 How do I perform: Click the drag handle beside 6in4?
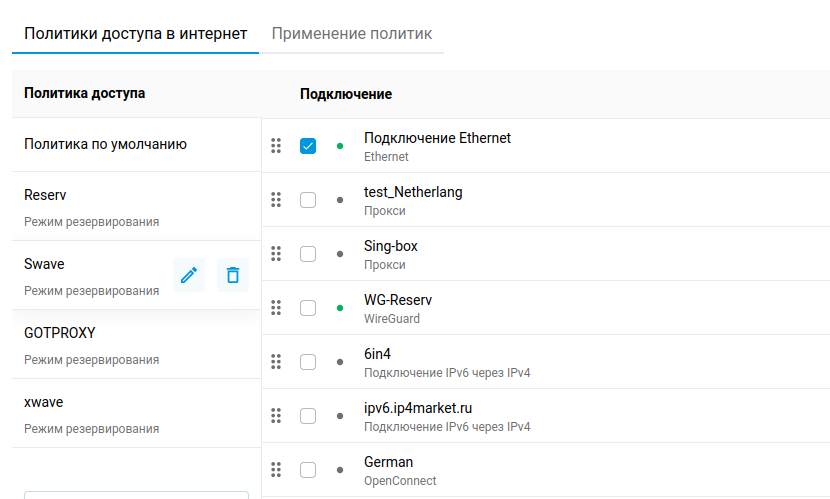point(276,361)
